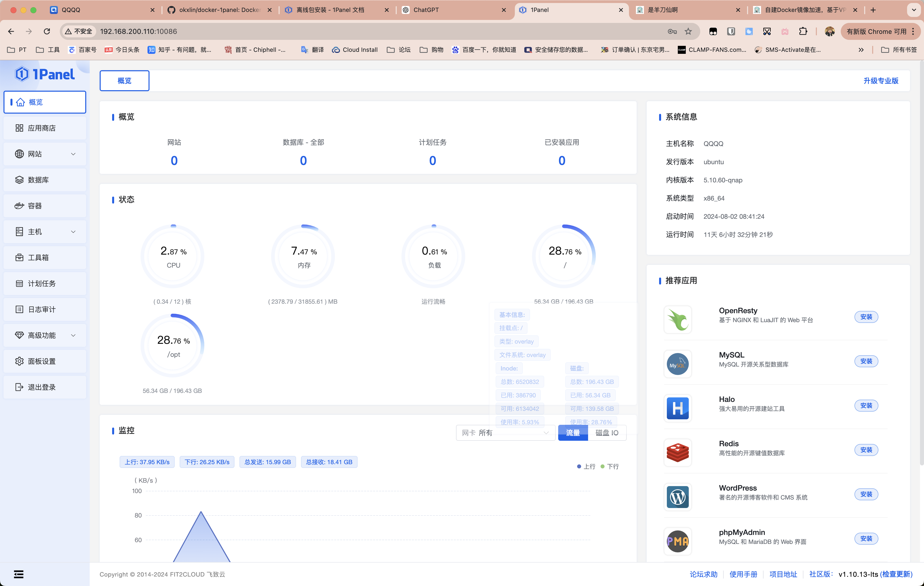924x586 pixels.
Task: Switch monitor to 磁盘 IO
Action: 607,433
